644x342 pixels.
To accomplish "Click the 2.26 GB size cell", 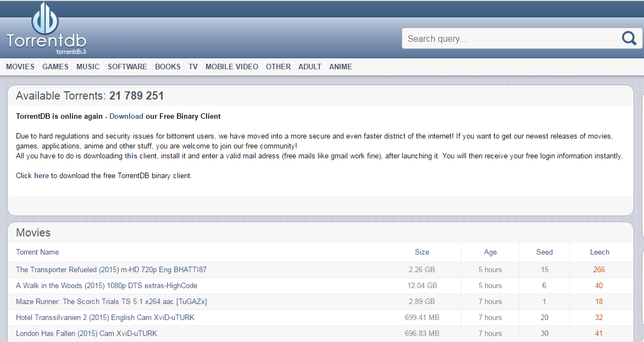I will tap(422, 269).
